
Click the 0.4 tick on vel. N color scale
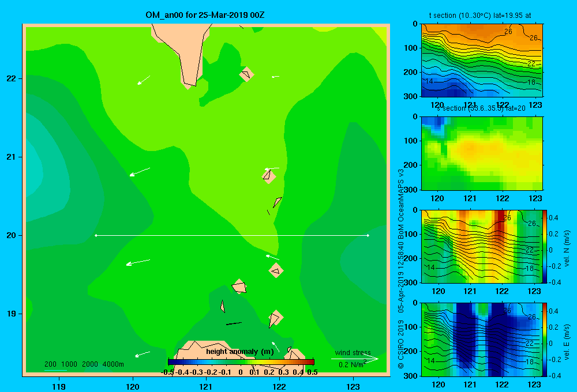pos(553,218)
